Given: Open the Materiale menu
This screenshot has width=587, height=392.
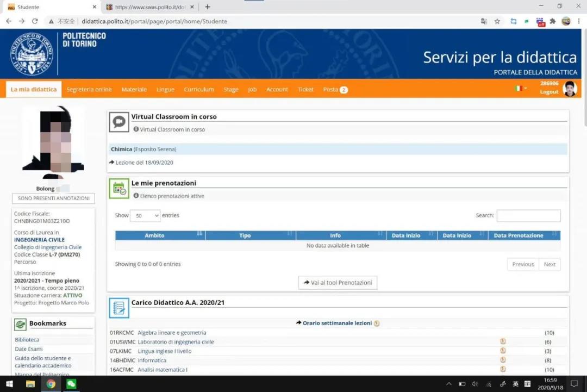Looking at the screenshot, I should 134,90.
